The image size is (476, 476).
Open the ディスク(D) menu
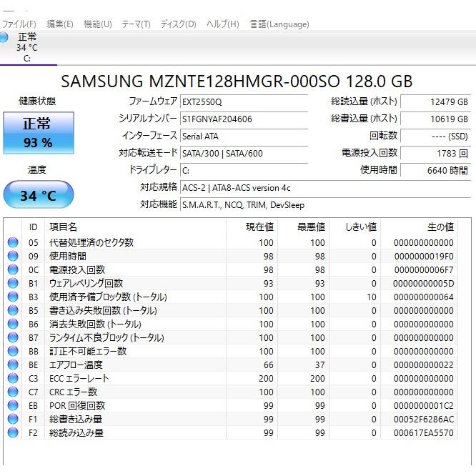[x=178, y=24]
